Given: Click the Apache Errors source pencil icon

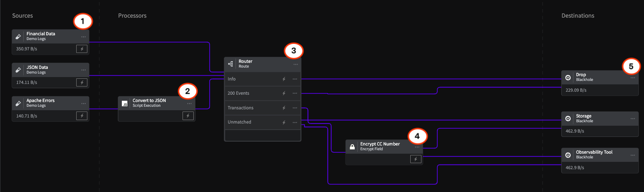Looking at the screenshot, I should [18, 103].
